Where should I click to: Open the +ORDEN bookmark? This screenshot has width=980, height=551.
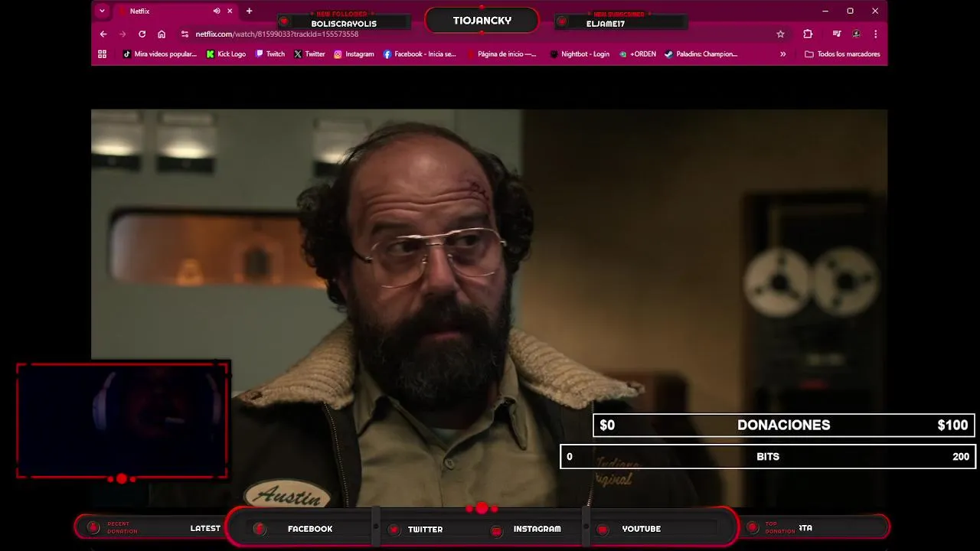(638, 54)
